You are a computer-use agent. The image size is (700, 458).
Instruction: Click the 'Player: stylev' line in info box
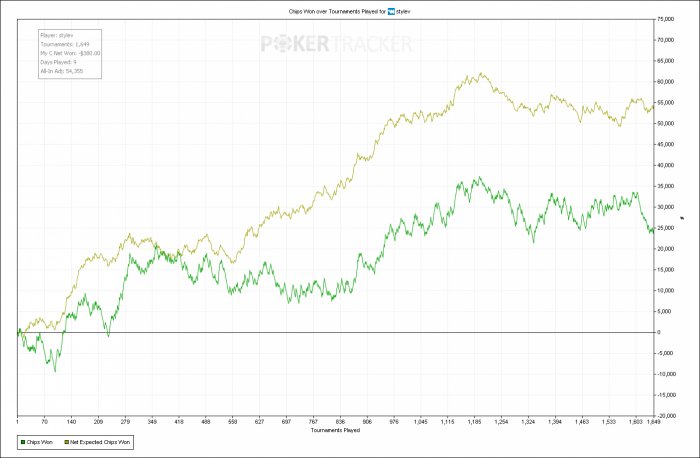pos(57,35)
